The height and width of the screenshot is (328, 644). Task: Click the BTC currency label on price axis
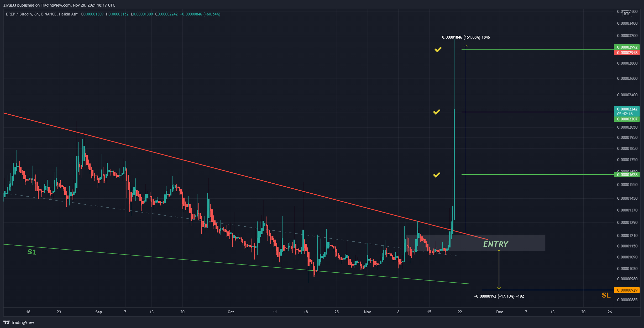pos(627,14)
